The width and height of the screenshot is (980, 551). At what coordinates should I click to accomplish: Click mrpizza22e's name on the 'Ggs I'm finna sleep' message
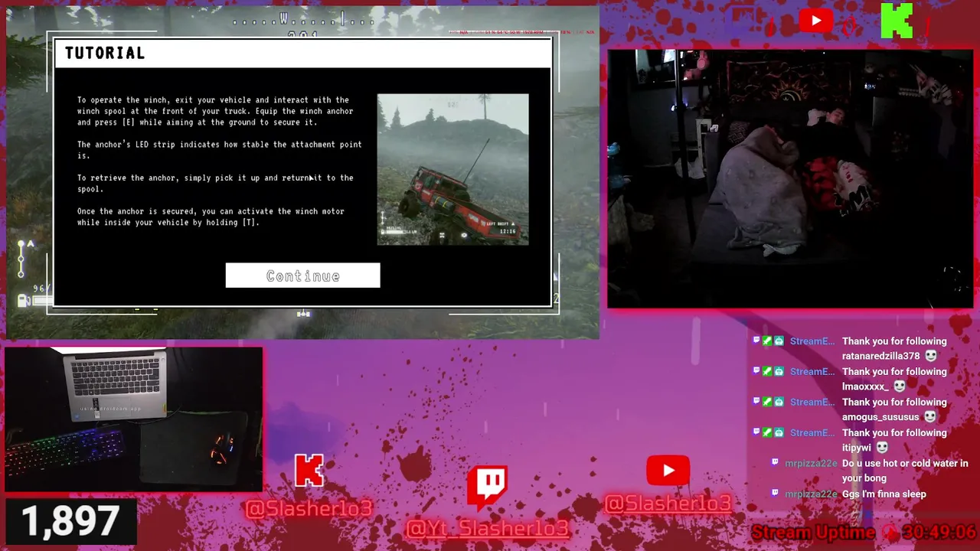(812, 494)
